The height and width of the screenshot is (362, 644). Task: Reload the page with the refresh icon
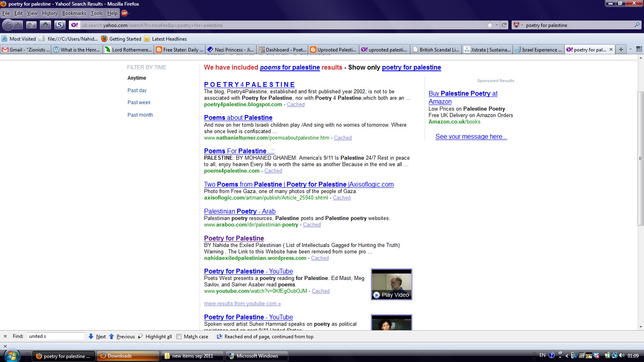504,25
